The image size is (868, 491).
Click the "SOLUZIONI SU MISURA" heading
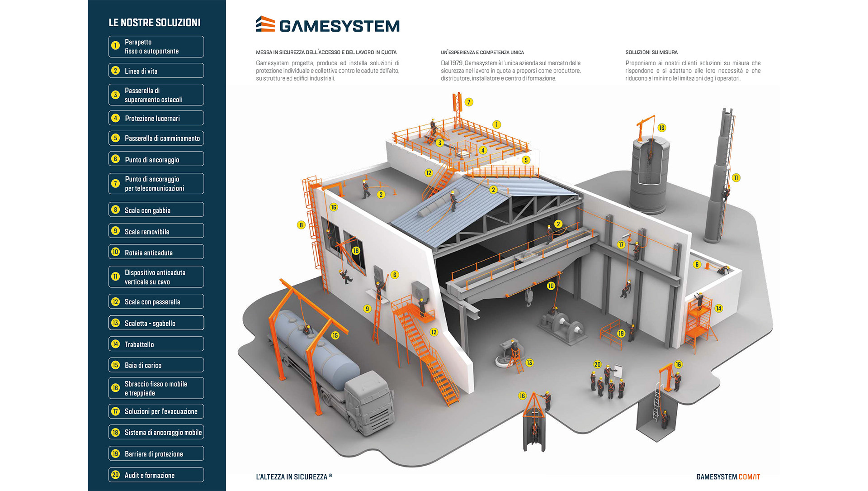click(x=651, y=52)
